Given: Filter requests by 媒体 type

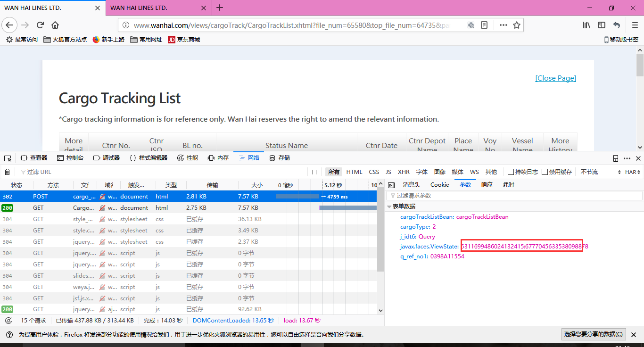Looking at the screenshot, I should [458, 172].
